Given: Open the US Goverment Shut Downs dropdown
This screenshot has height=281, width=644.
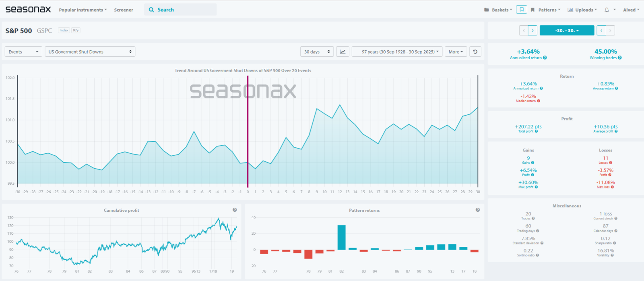Looking at the screenshot, I should tap(90, 52).
